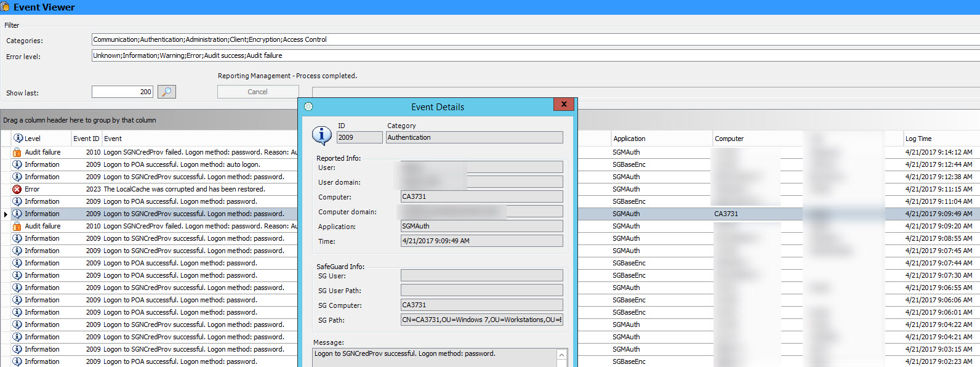Click the info icon of the 9:07:45 AM row

point(17,251)
